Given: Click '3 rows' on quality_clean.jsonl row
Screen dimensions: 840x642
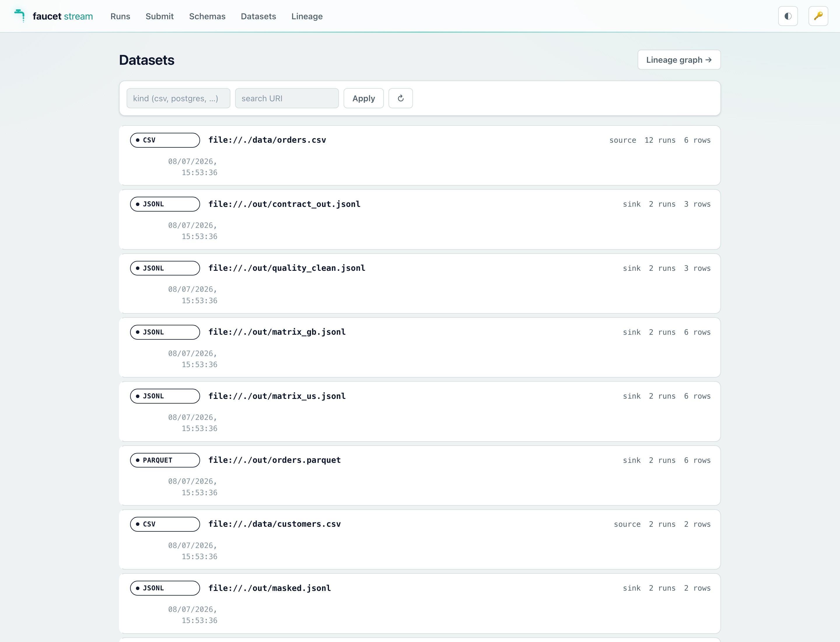Looking at the screenshot, I should (x=697, y=268).
